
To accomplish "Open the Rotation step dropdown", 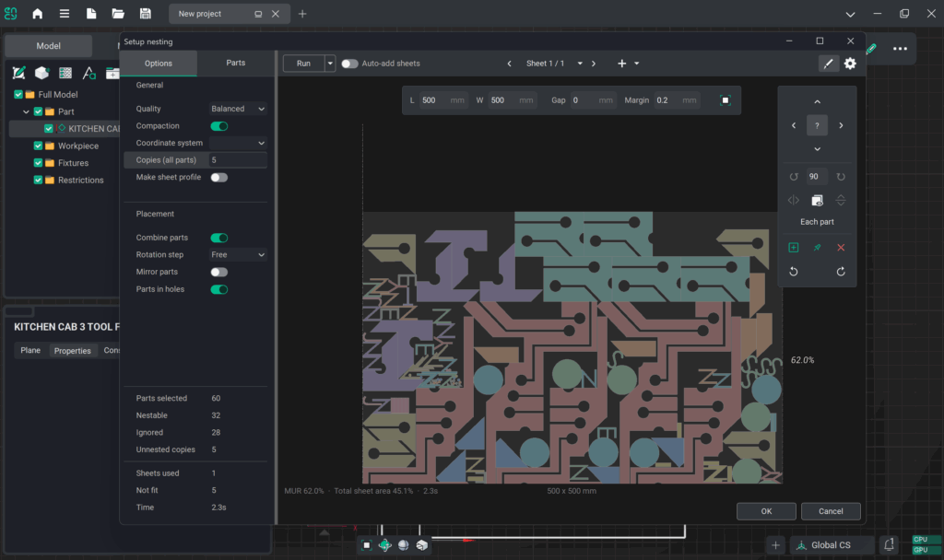I will 238,255.
